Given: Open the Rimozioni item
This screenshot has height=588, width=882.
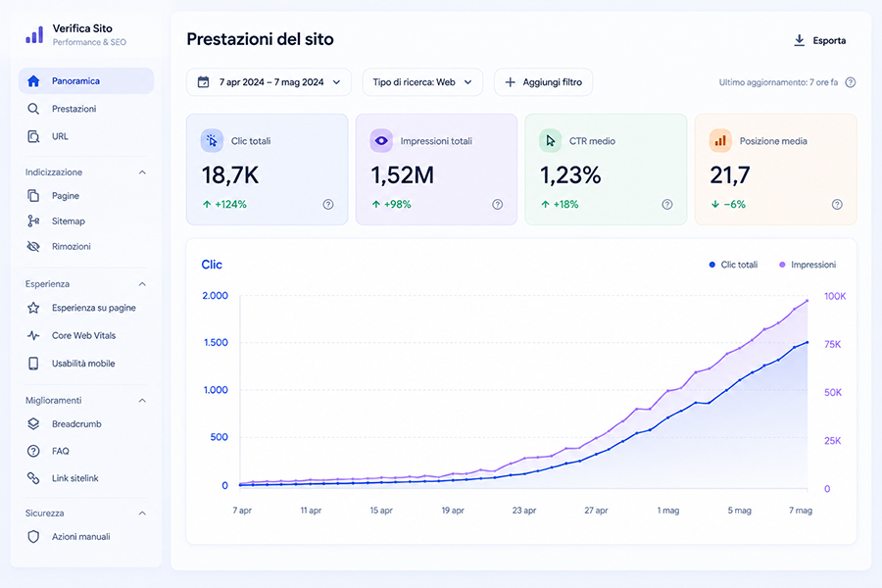Looking at the screenshot, I should coord(86,246).
